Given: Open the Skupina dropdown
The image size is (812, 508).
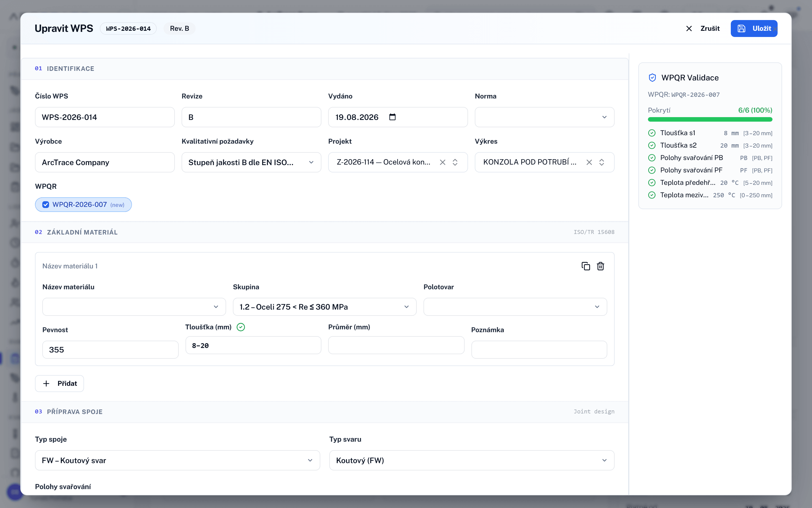Looking at the screenshot, I should pos(325,307).
